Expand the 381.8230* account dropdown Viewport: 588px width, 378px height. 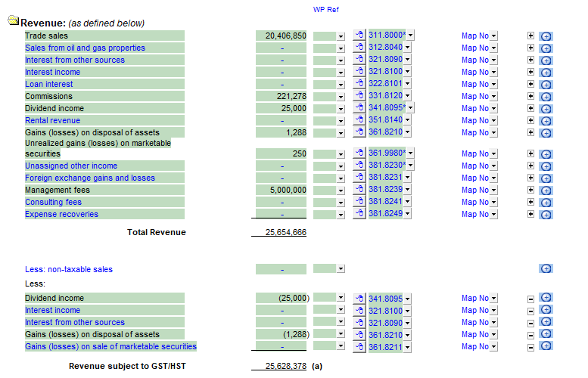pyautogui.click(x=411, y=166)
